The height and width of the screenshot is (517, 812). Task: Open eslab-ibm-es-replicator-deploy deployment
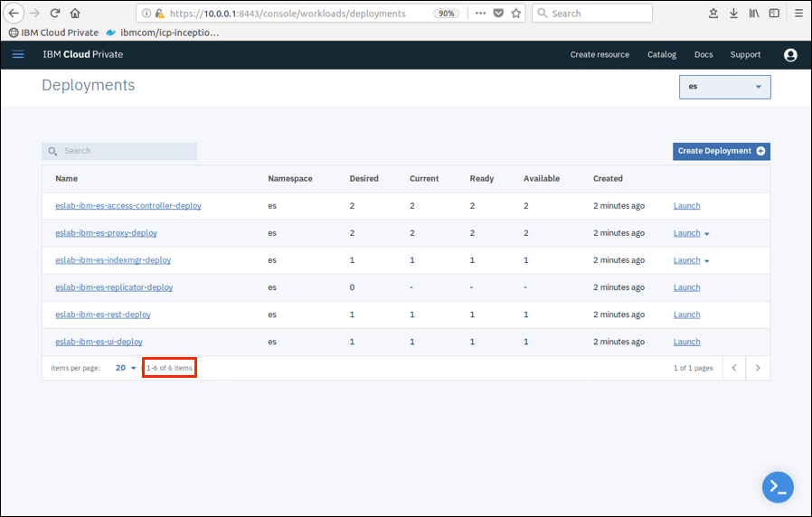(114, 287)
